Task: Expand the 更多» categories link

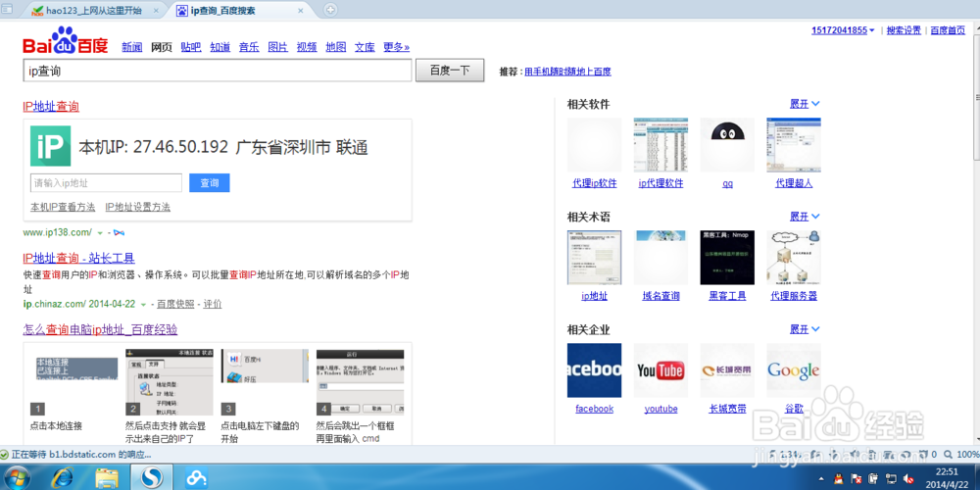Action: click(396, 47)
